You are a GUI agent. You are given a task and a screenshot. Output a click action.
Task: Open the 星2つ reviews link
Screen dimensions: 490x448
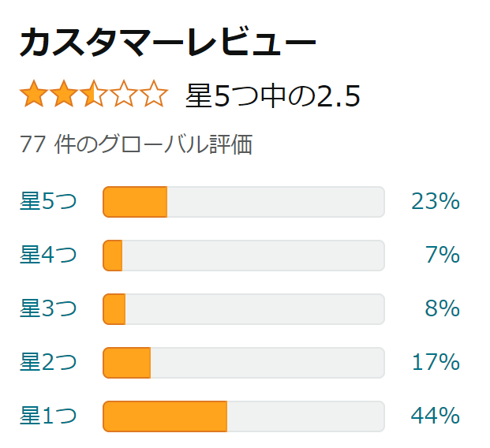click(48, 362)
